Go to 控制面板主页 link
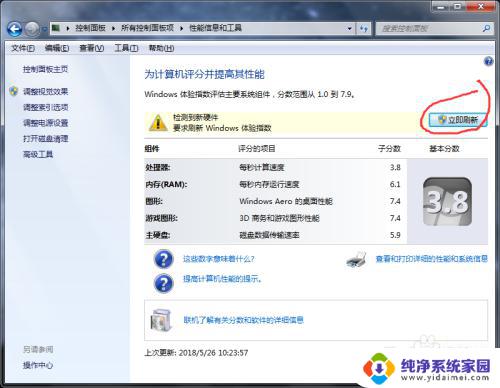This screenshot has width=500, height=388. 45,69
